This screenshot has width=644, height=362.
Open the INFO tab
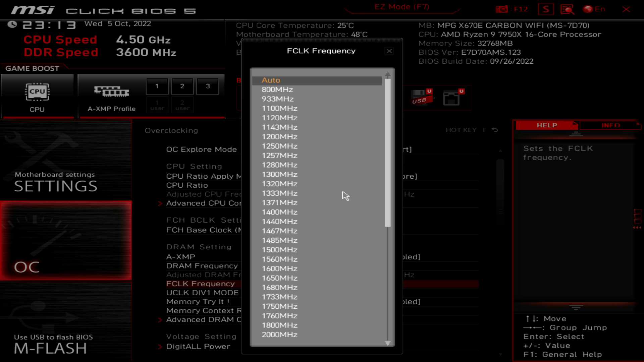(610, 125)
